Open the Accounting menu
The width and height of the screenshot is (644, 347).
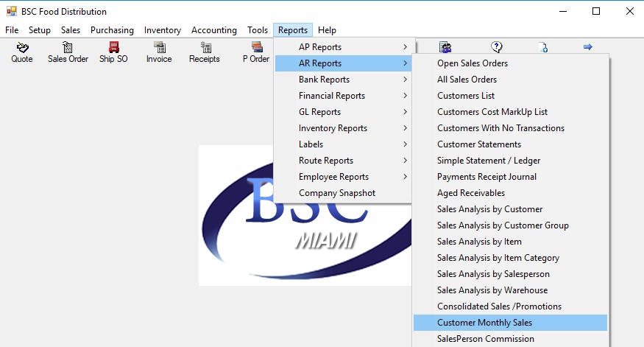point(214,30)
